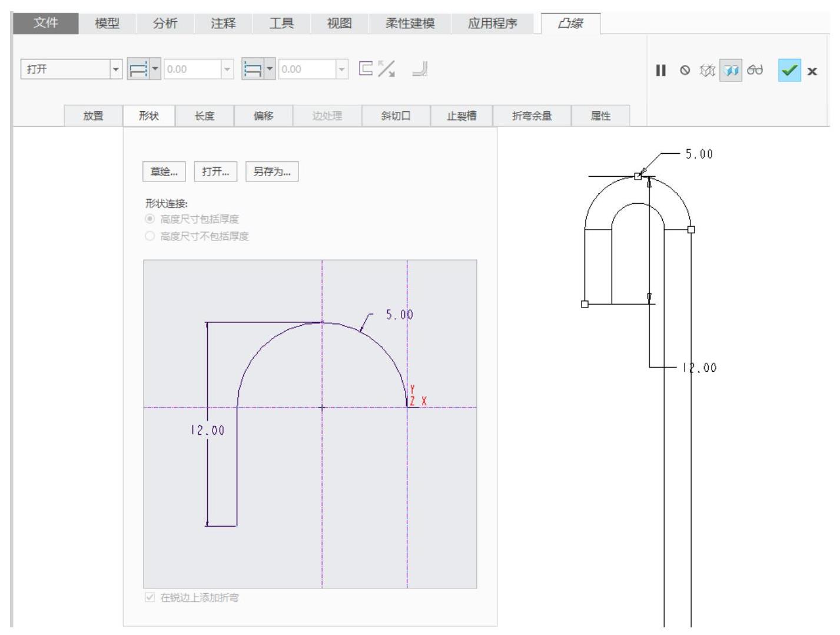Screen dimensions: 840x635
Task: Collapse the 形状 panel tab
Action: [x=149, y=116]
